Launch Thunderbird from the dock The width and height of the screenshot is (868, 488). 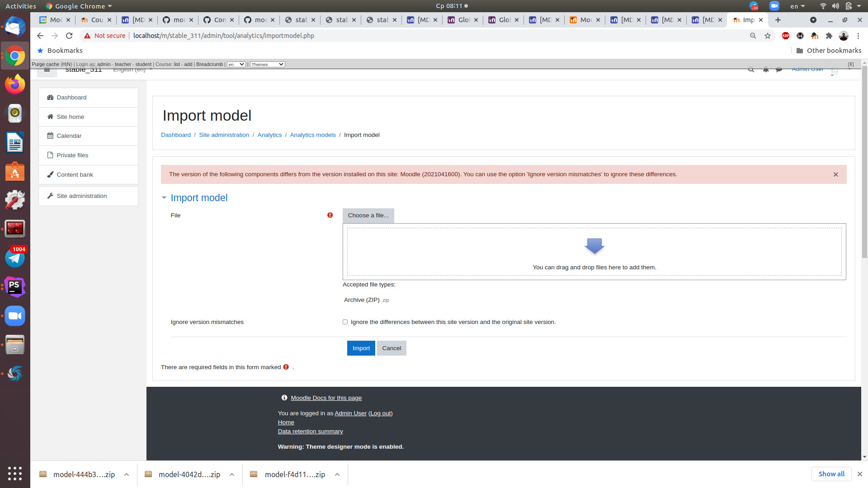point(15,27)
